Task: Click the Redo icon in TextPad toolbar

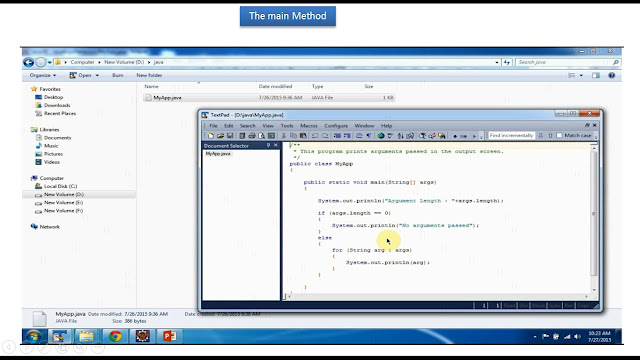Action: click(x=325, y=136)
